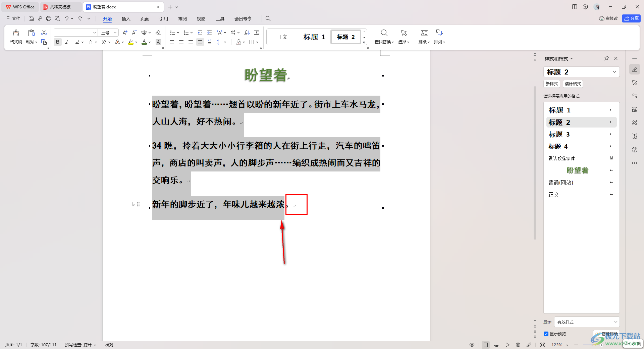Switch to web layout globe icon in the status bar
Image resolution: width=644 pixels, height=349 pixels.
(518, 345)
